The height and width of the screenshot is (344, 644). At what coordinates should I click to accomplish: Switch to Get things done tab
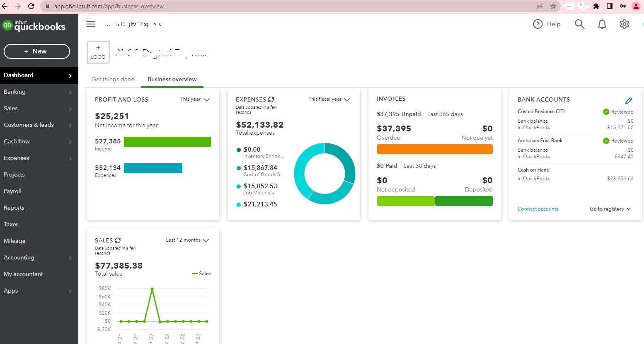113,79
